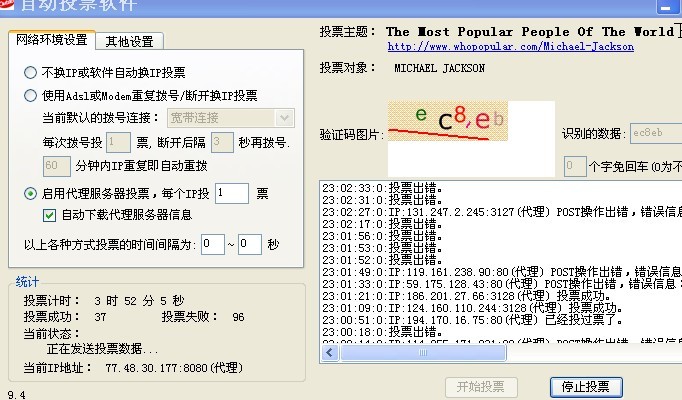Uncheck 自动下载代理服务器信息 checkbox
This screenshot has width=682, height=400.
(50, 214)
